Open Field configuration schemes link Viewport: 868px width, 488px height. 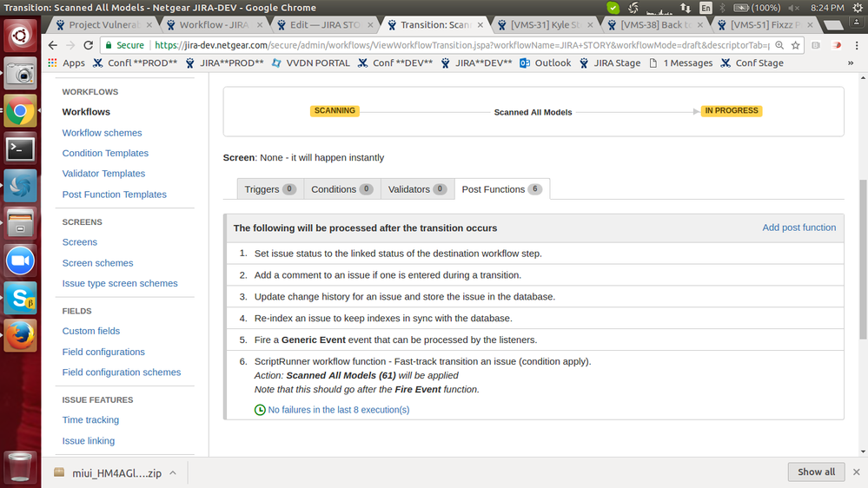pyautogui.click(x=122, y=373)
